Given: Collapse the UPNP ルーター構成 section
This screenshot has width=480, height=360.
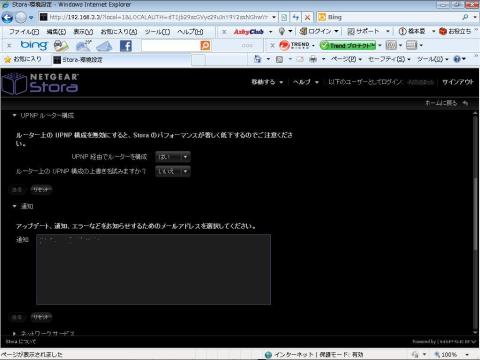Looking at the screenshot, I should (x=14, y=115).
